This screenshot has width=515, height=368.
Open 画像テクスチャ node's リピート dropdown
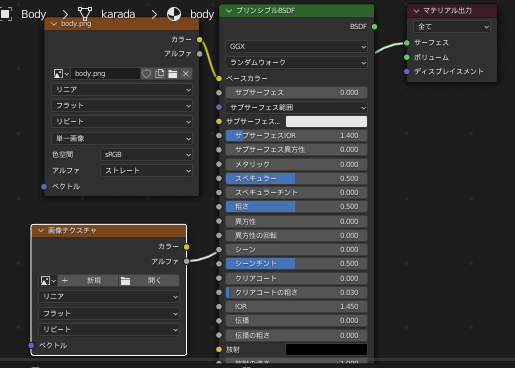click(x=109, y=330)
